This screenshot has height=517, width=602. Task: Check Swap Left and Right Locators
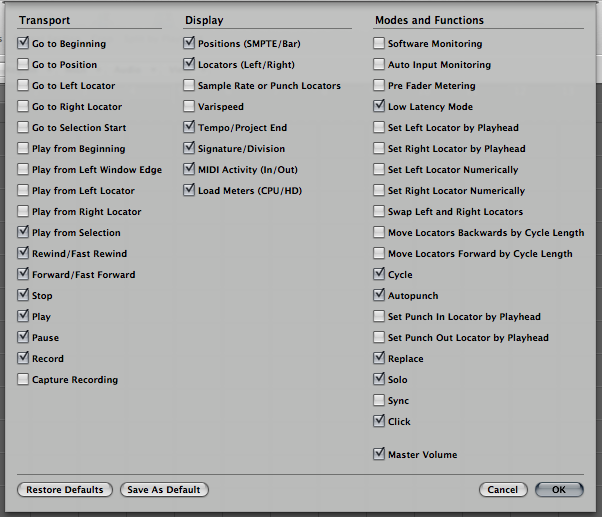(379, 212)
